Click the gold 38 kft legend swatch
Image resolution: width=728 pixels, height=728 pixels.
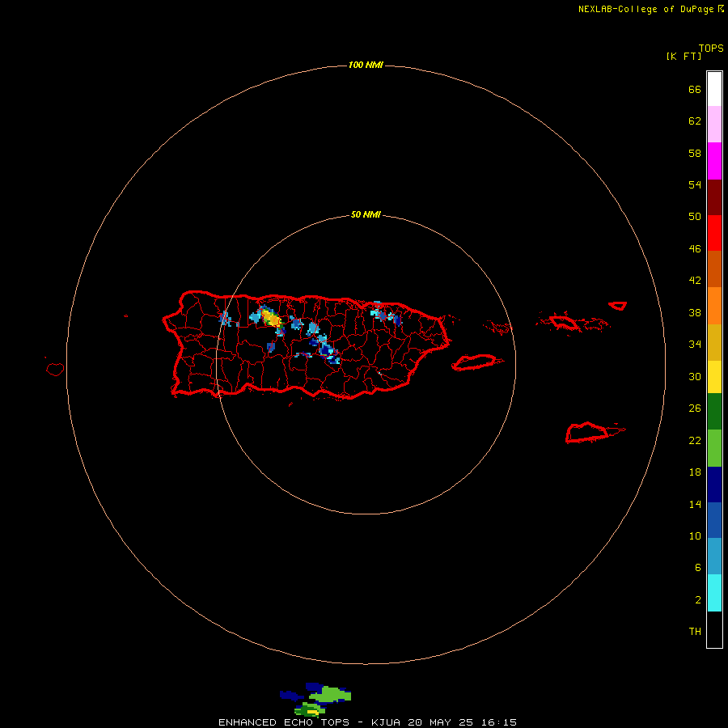point(714,342)
